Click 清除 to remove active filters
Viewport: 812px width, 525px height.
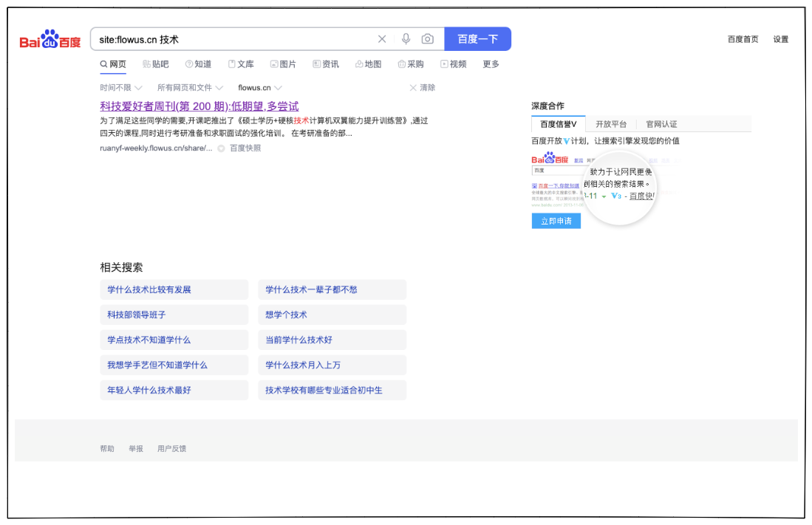point(426,87)
